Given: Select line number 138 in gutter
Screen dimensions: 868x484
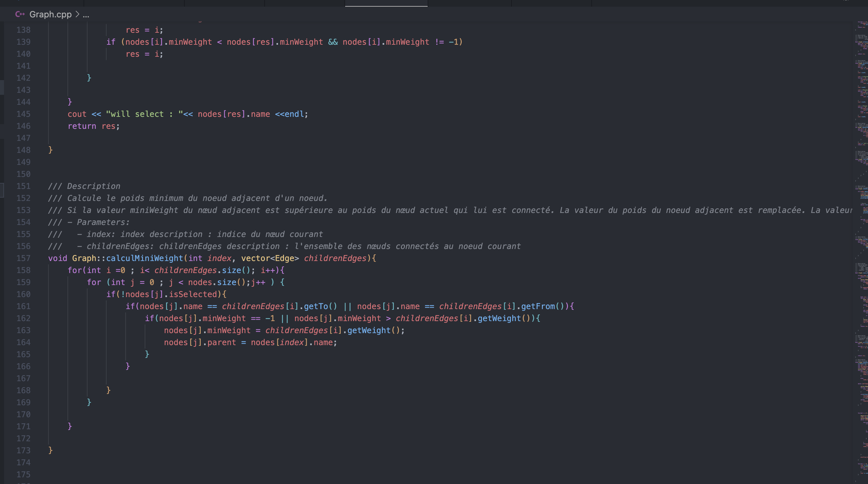Looking at the screenshot, I should (x=23, y=30).
